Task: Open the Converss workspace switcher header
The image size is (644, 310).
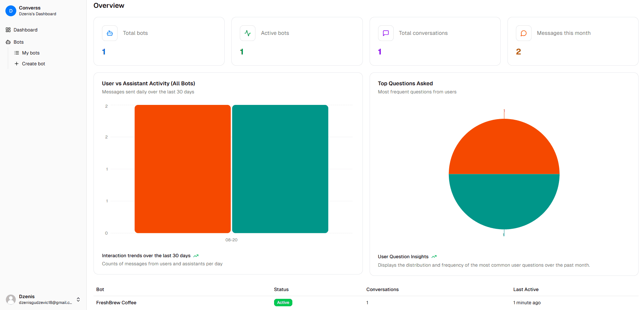Action: pos(37,11)
